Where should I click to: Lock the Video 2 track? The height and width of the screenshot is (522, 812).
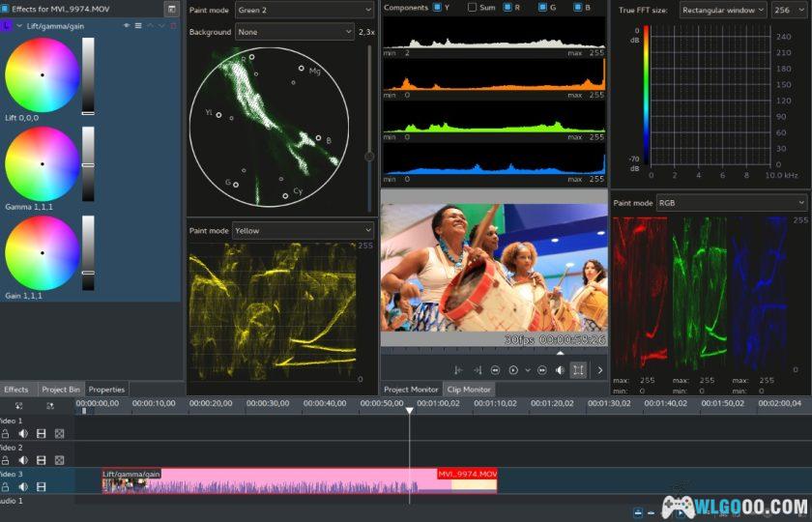pos(6,460)
